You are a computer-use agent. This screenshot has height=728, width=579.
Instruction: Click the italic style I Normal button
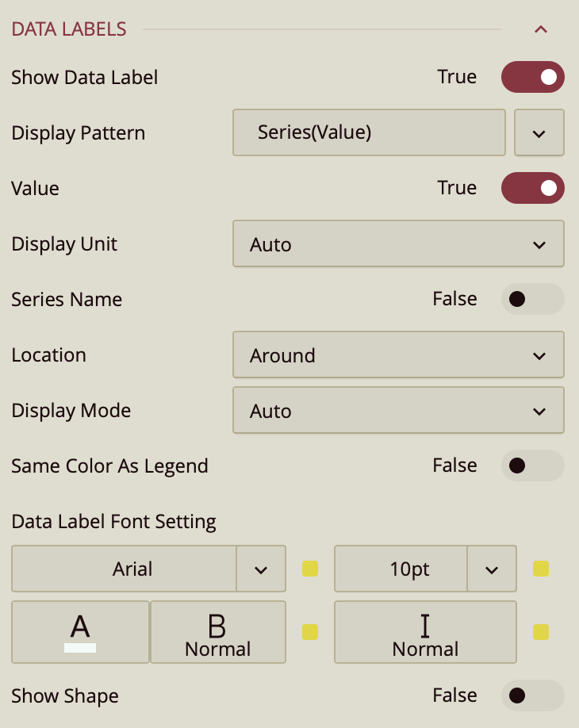(425, 632)
